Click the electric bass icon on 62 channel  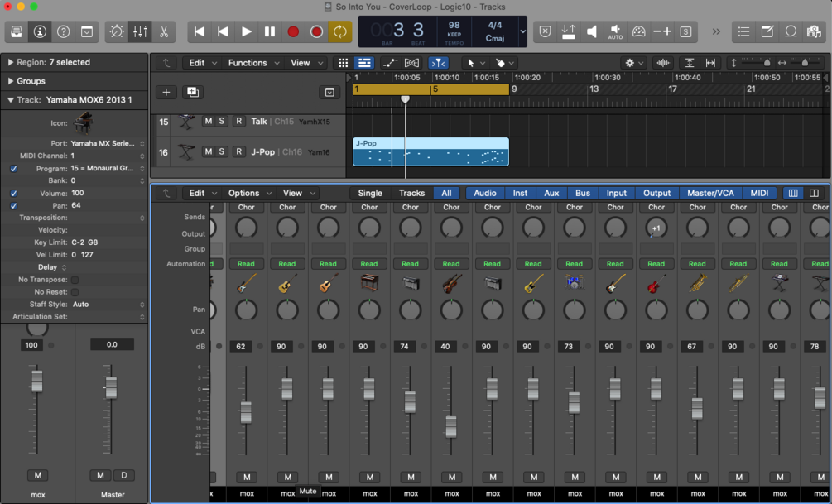point(246,283)
